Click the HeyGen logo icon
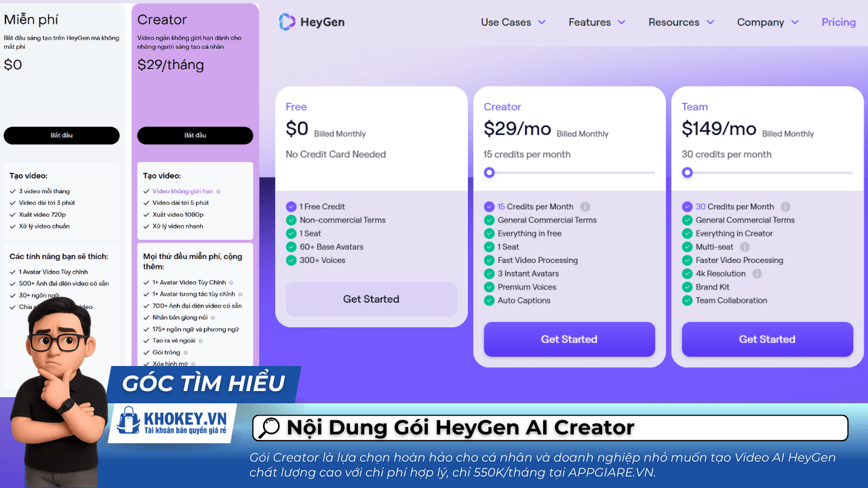Image resolution: width=868 pixels, height=488 pixels. point(288,22)
